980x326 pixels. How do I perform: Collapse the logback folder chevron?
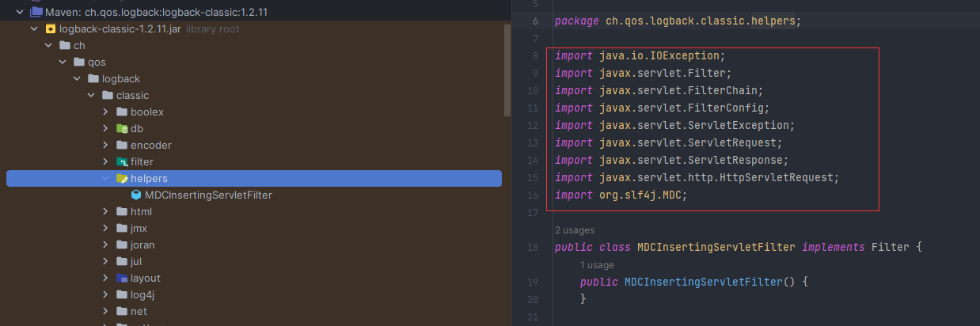[77, 78]
